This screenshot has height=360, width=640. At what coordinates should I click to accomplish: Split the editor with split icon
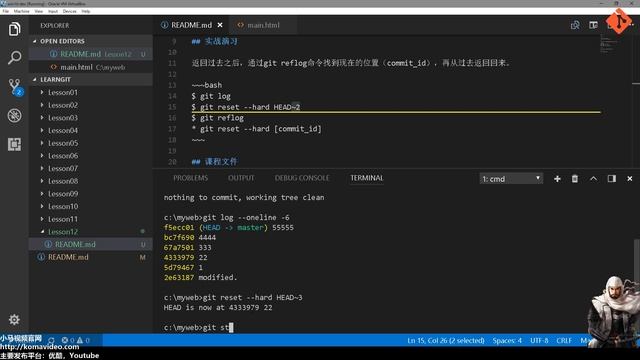593,25
